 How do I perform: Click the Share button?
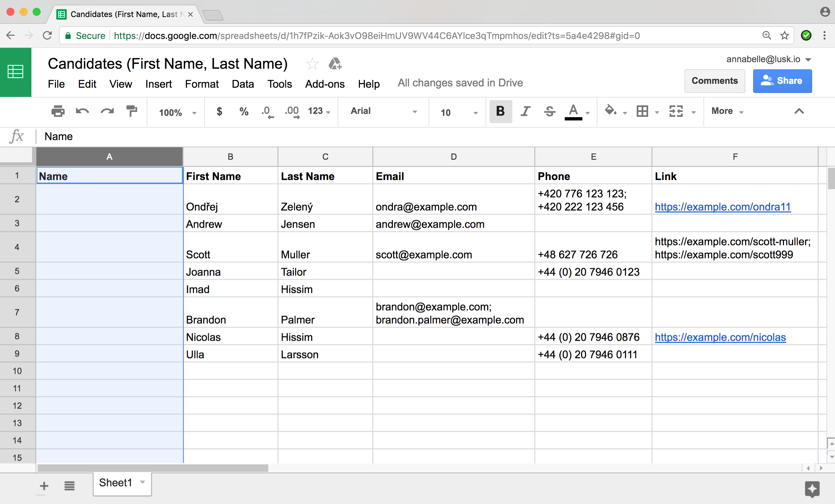[x=783, y=81]
